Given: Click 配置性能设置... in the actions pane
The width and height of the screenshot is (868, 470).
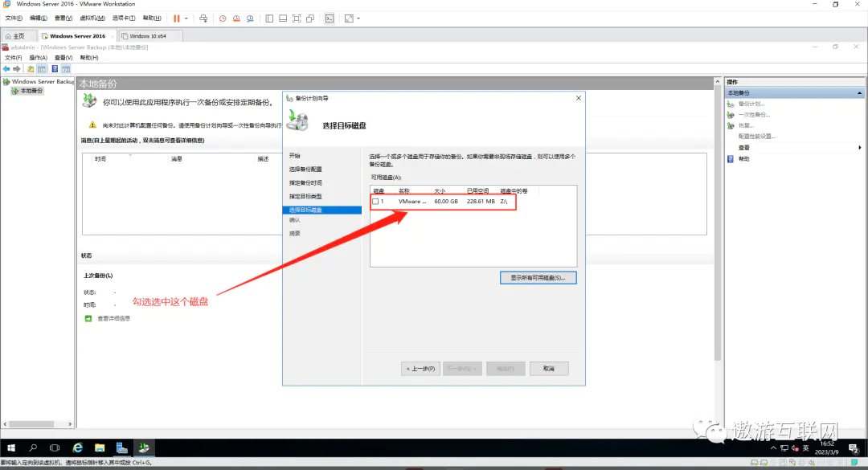Looking at the screenshot, I should click(x=757, y=137).
